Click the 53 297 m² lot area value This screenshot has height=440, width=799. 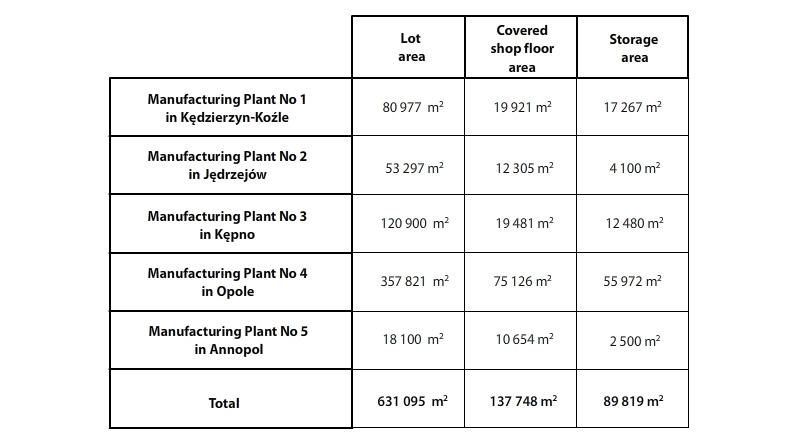(x=414, y=168)
